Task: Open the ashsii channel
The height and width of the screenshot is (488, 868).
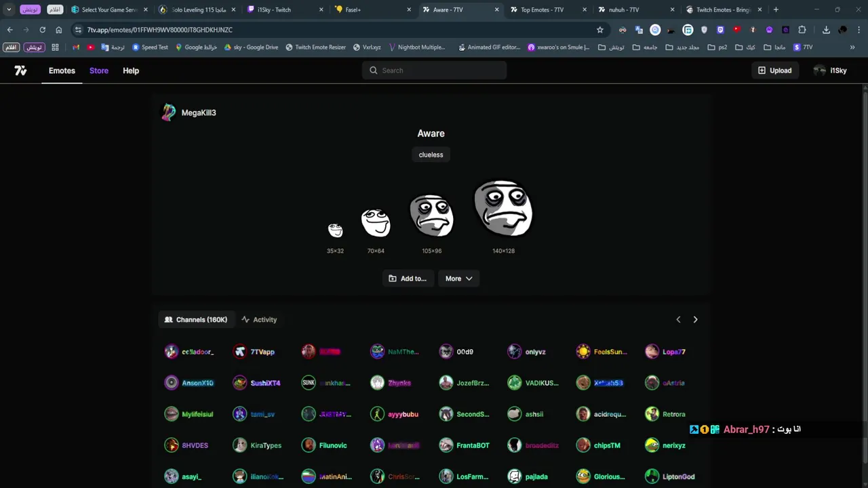Action: click(526, 414)
